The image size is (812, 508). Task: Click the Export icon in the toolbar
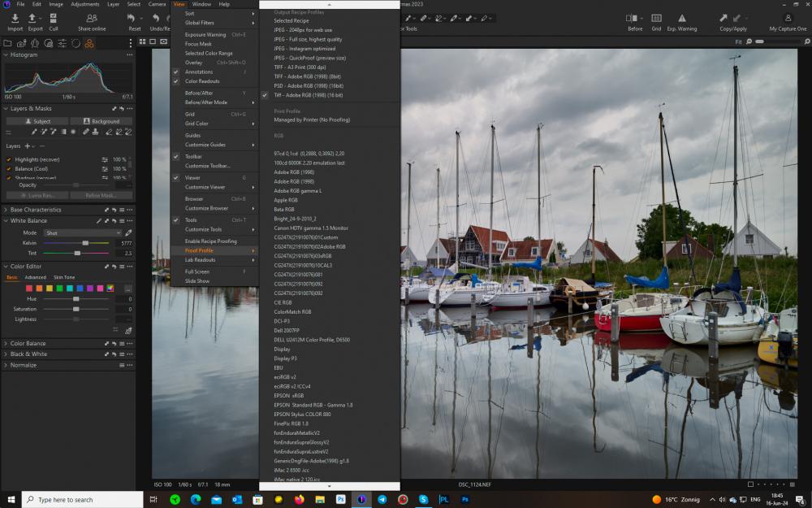tap(32, 19)
